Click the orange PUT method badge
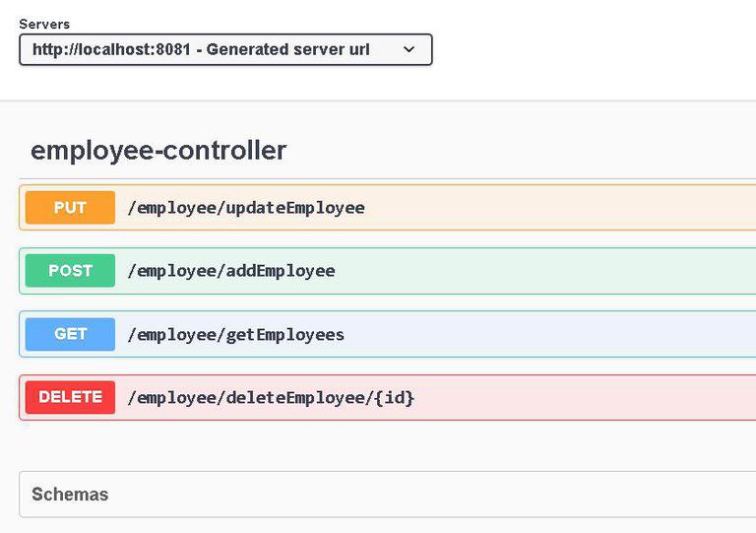Image resolution: width=756 pixels, height=533 pixels. coord(70,208)
